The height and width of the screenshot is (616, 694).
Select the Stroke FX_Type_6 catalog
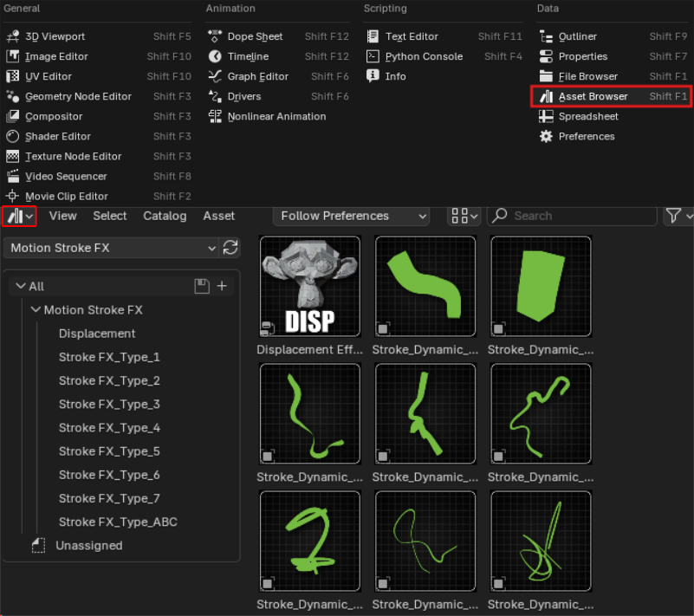pyautogui.click(x=109, y=475)
